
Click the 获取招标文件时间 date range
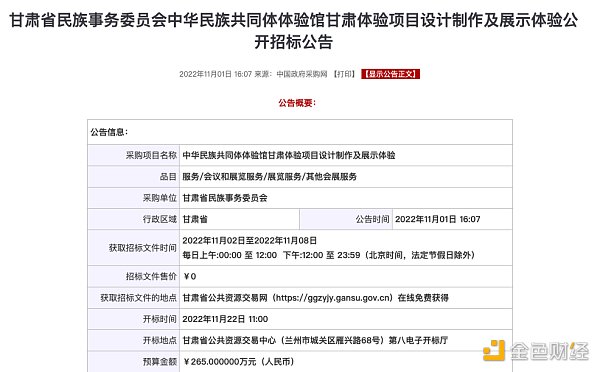[249, 240]
